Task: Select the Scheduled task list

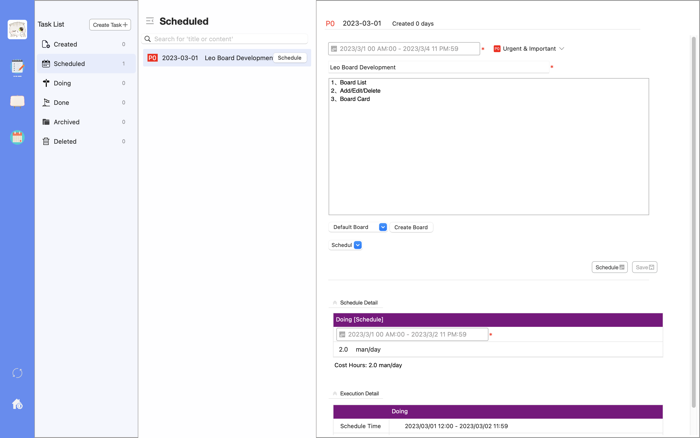Action: (x=85, y=63)
